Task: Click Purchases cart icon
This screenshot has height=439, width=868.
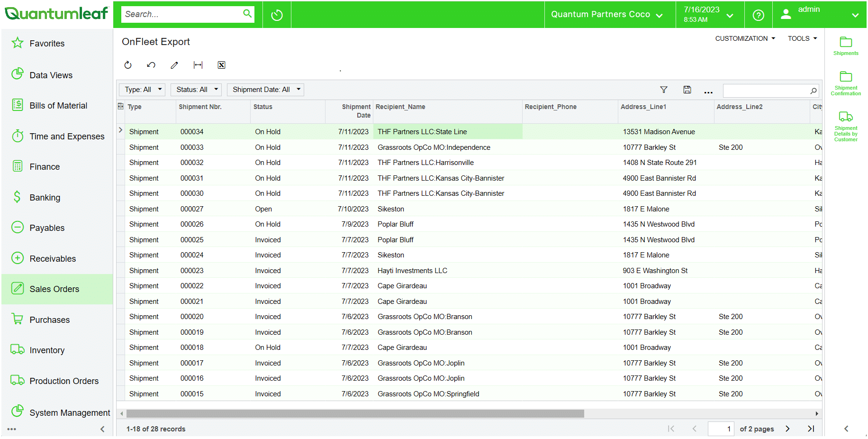Action: click(x=18, y=319)
